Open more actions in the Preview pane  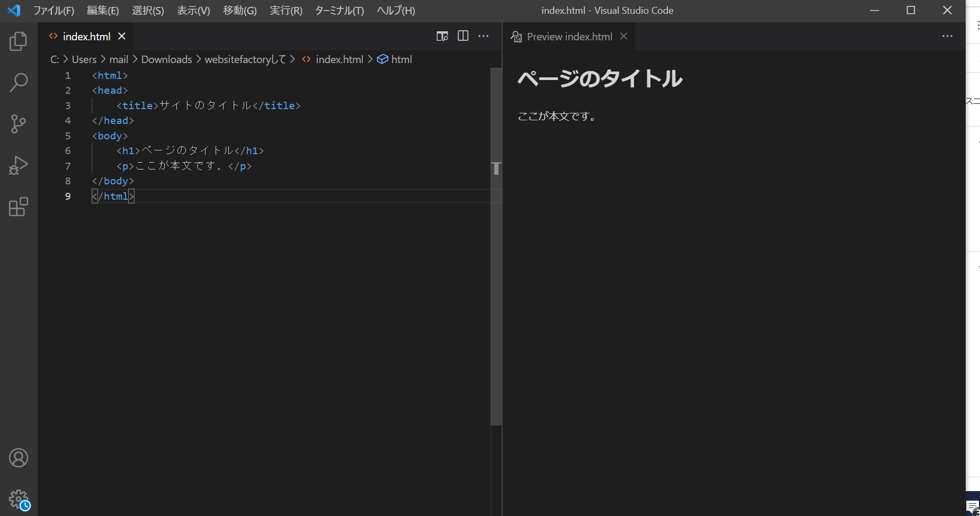(947, 36)
